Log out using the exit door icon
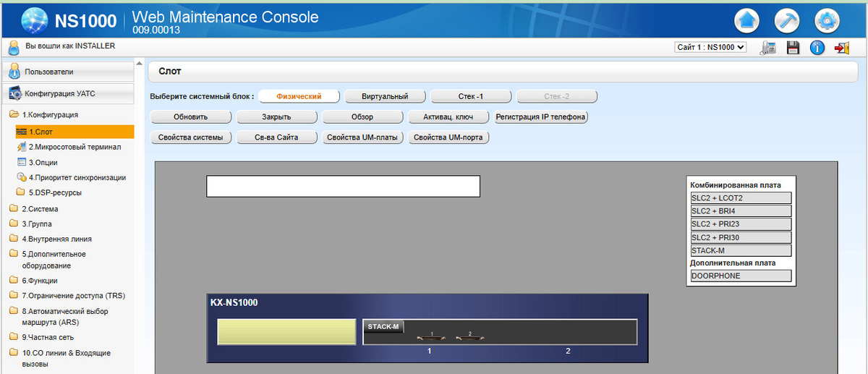 point(841,48)
